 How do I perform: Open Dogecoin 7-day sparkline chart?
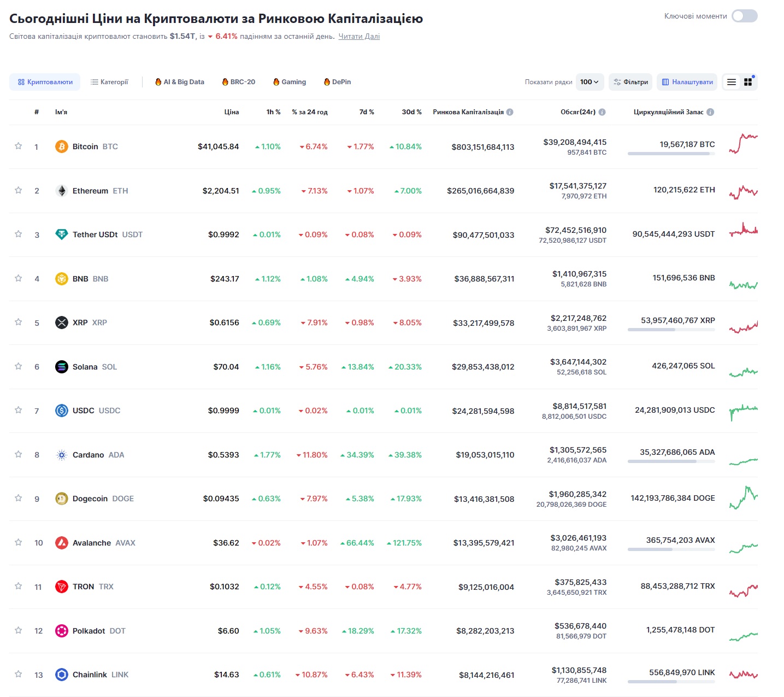coord(744,497)
